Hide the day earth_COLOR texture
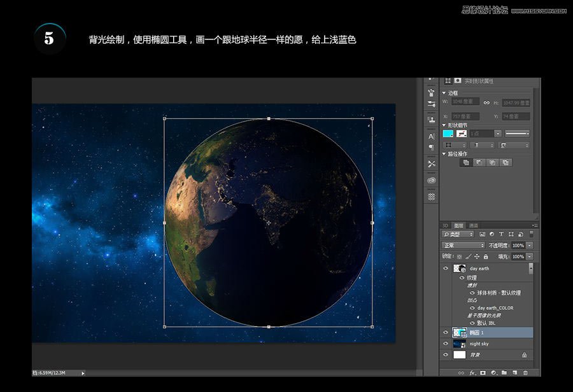Viewport: 573px width, 392px height. pyautogui.click(x=472, y=308)
